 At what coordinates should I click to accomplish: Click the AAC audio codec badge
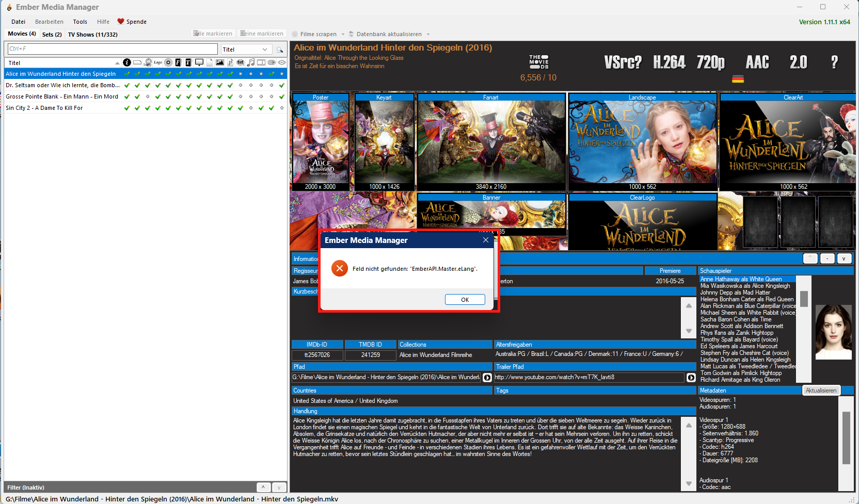point(757,62)
